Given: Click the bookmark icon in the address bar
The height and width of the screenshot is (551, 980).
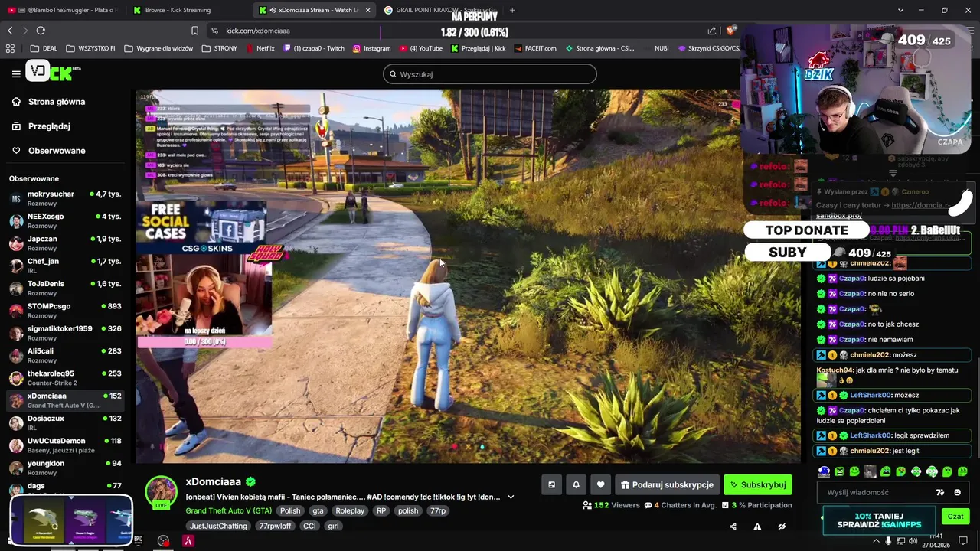Looking at the screenshot, I should pos(194,31).
